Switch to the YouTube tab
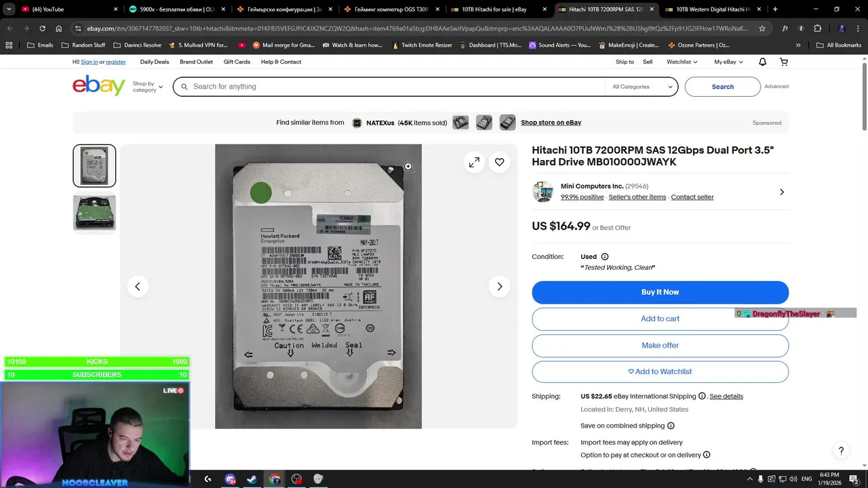868x488 pixels. [x=69, y=9]
